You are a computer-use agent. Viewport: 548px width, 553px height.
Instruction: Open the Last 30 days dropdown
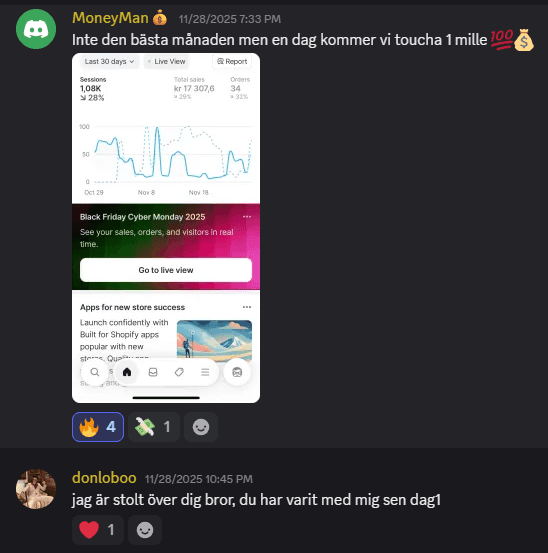(109, 61)
